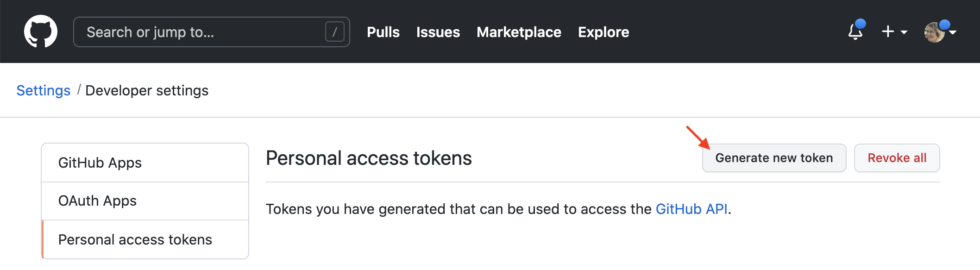Click the GitHub Octocat logo

[41, 31]
